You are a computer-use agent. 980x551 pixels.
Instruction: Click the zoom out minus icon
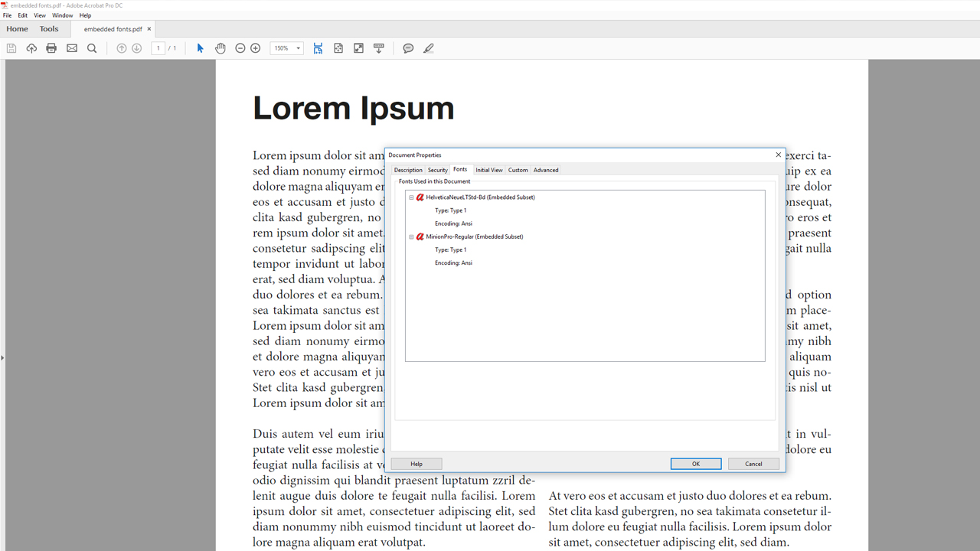coord(240,48)
